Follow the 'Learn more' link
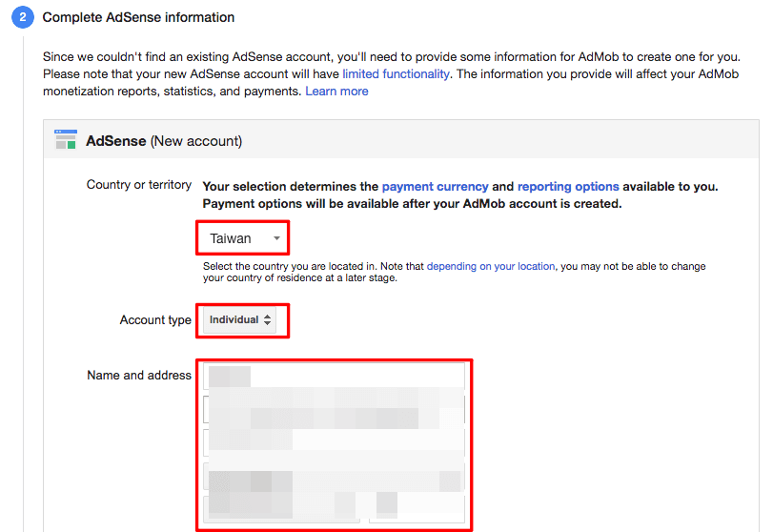 coord(336,91)
